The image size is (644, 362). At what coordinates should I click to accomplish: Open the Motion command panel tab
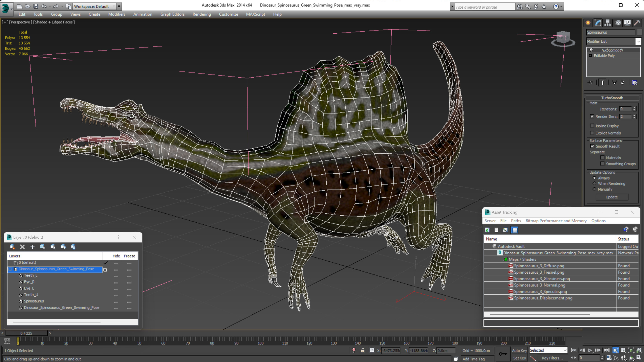(618, 23)
